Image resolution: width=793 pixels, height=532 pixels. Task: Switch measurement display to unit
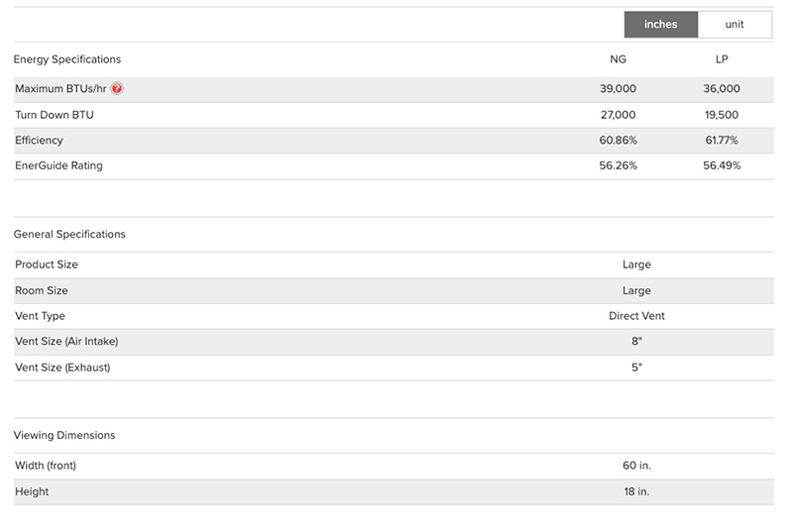coord(735,25)
